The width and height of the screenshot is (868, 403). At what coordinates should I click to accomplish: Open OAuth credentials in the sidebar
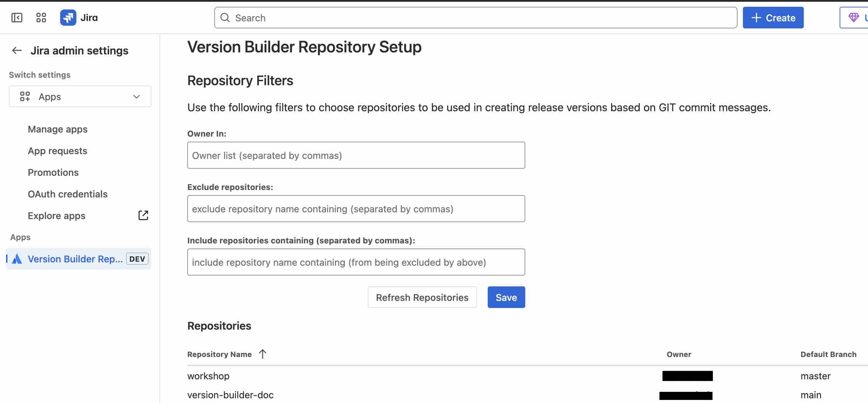pyautogui.click(x=68, y=194)
